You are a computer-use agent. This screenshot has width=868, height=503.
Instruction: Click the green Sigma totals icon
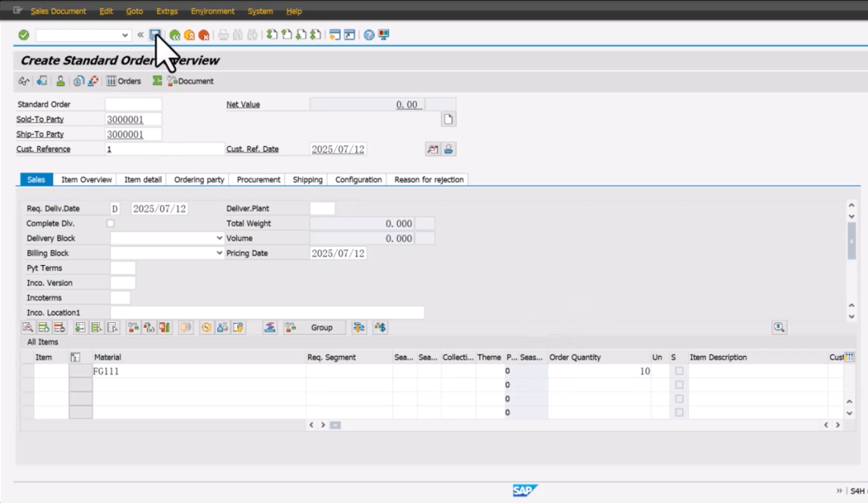tap(158, 81)
